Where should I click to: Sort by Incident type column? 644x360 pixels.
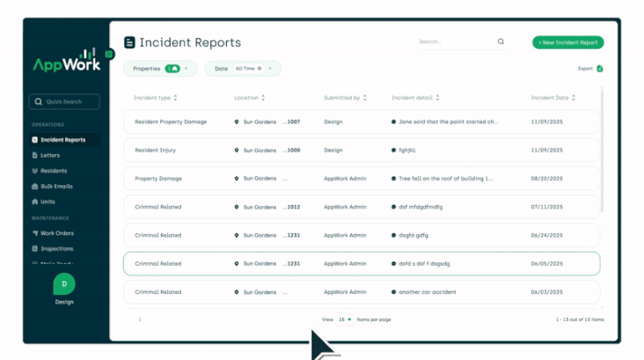pyautogui.click(x=175, y=98)
